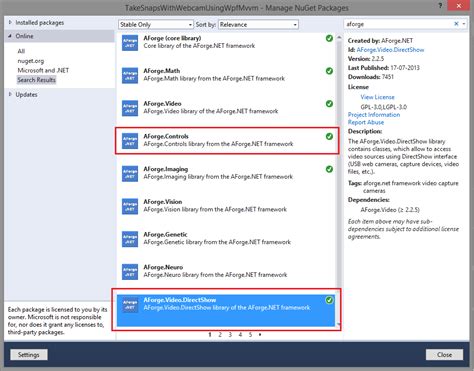Image resolution: width=474 pixels, height=371 pixels.
Task: Click the AForge.Video (≥ 2.2.5) dependency text
Action: (390, 210)
